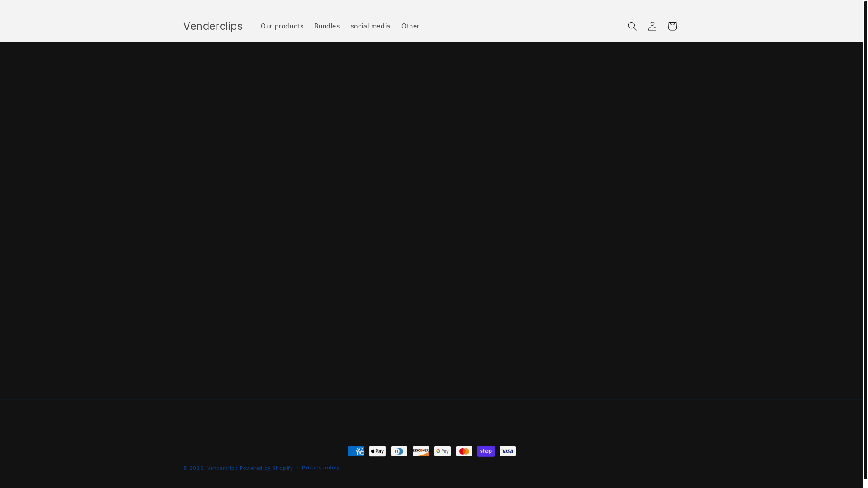
Task: Click the Google Pay payment icon
Action: [443, 451]
